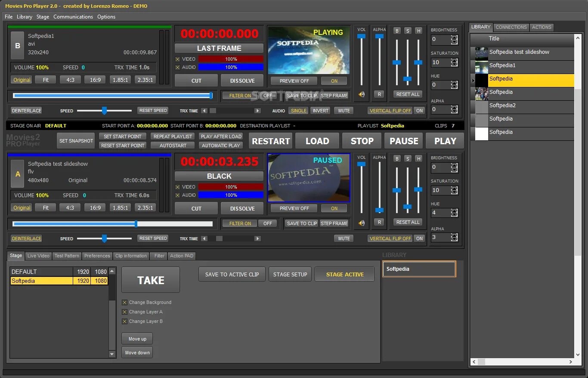Adjust the layer A ALPHA spinner arrows
The width and height of the screenshot is (588, 378).
454,237
